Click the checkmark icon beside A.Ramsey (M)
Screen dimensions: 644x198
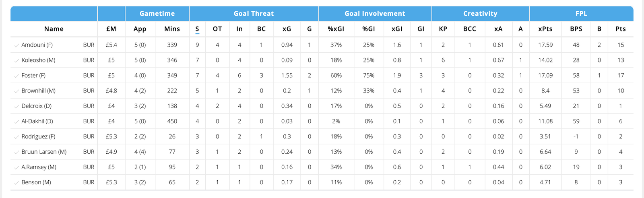(17, 167)
